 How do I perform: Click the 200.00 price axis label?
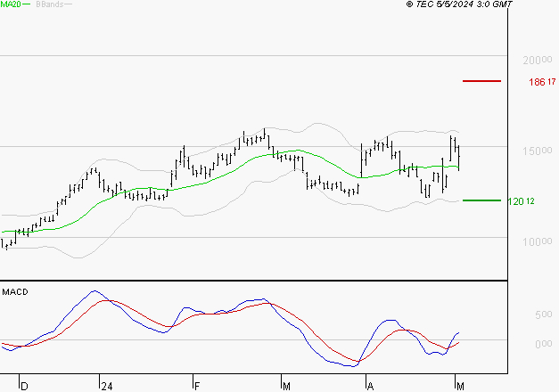click(538, 60)
